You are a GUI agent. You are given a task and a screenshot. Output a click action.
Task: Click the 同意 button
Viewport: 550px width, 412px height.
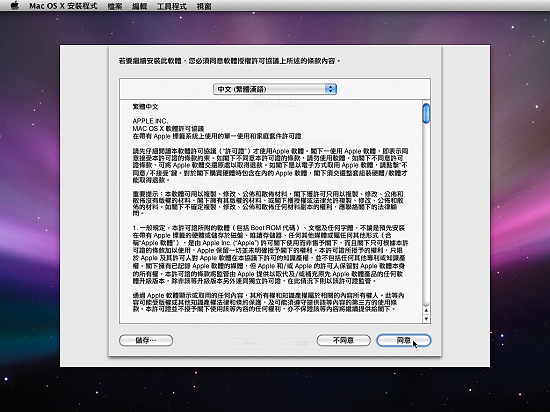point(403,340)
